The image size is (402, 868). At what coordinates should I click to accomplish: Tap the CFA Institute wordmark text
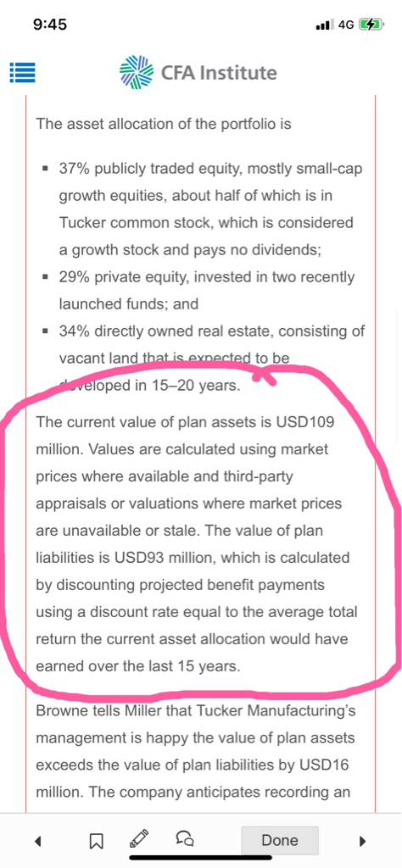(219, 73)
